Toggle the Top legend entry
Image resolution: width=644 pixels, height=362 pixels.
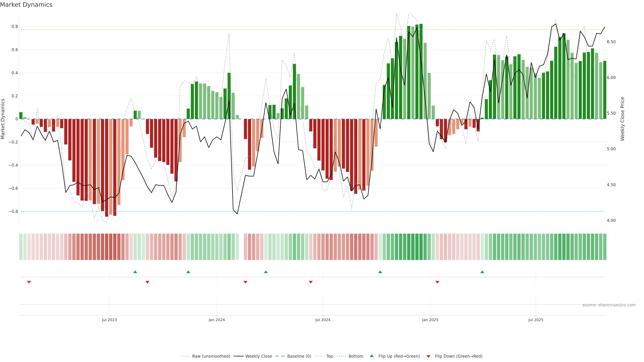point(330,356)
